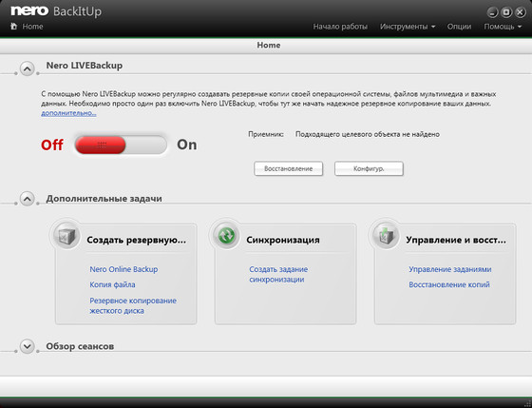Image resolution: width=532 pixels, height=408 pixels.
Task: Click the Nero BackItUp logo
Action: coord(56,11)
